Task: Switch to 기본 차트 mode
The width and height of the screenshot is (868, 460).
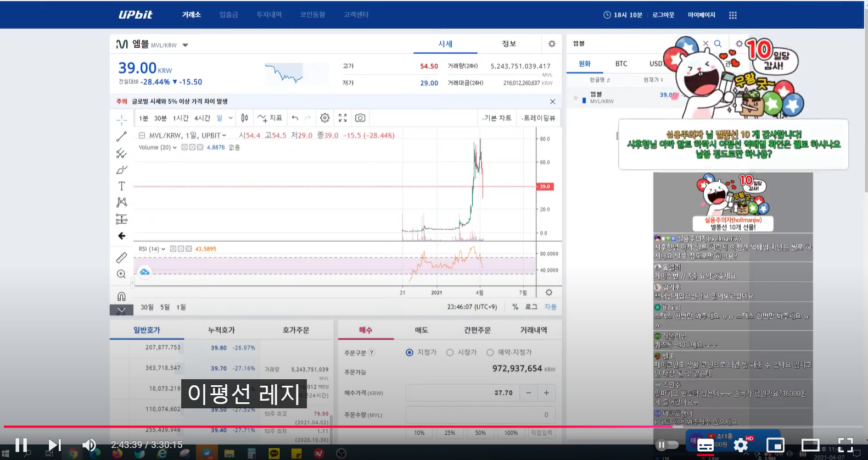Action: [497, 118]
